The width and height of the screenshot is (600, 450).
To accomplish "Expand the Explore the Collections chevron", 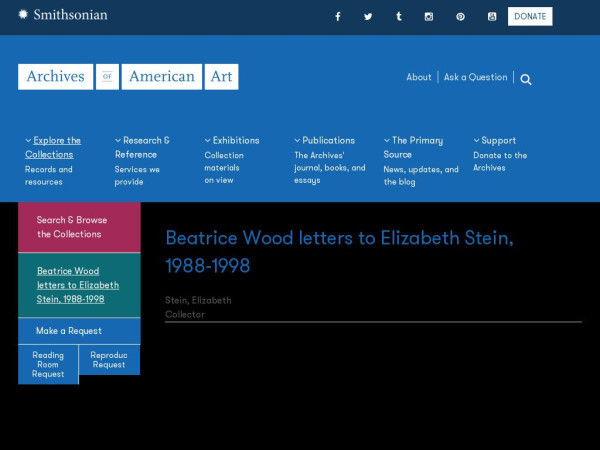I will (28, 140).
